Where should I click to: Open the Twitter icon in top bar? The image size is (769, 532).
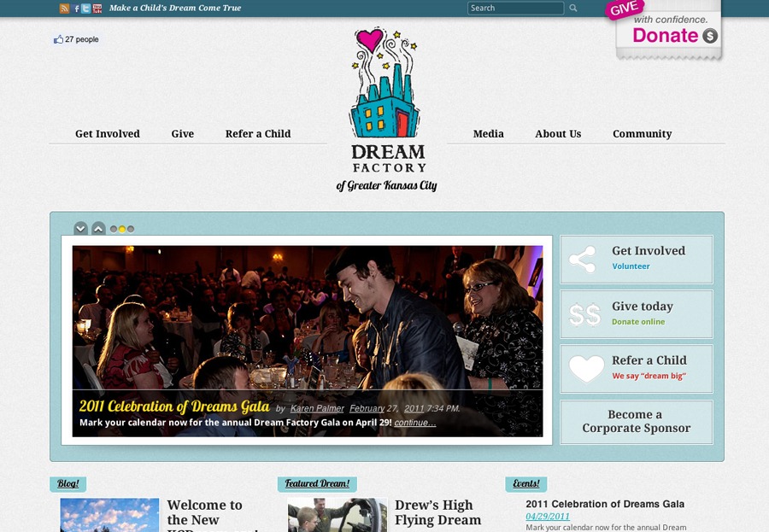(x=85, y=9)
